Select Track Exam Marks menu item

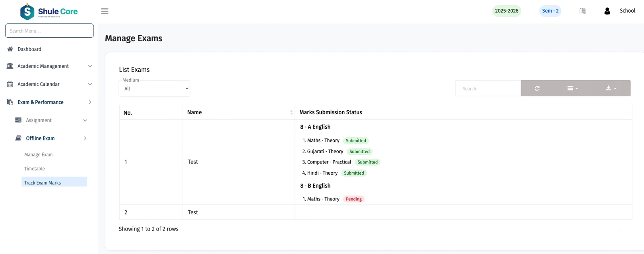[x=54, y=183]
